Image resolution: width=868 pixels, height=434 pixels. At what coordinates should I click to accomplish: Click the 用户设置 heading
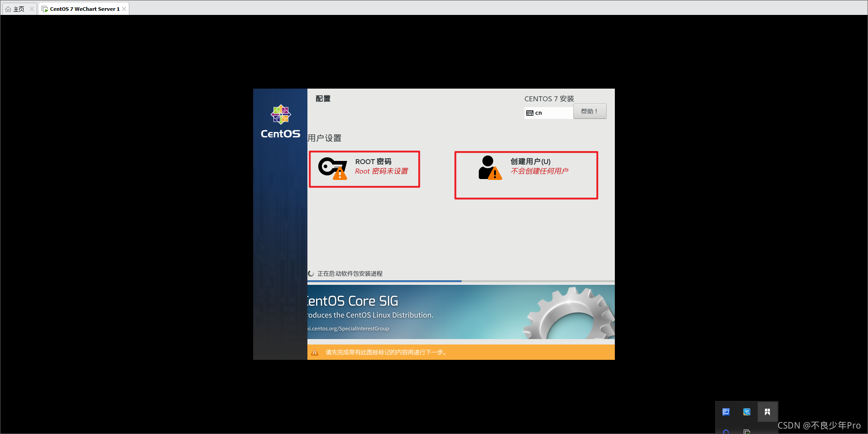point(325,138)
